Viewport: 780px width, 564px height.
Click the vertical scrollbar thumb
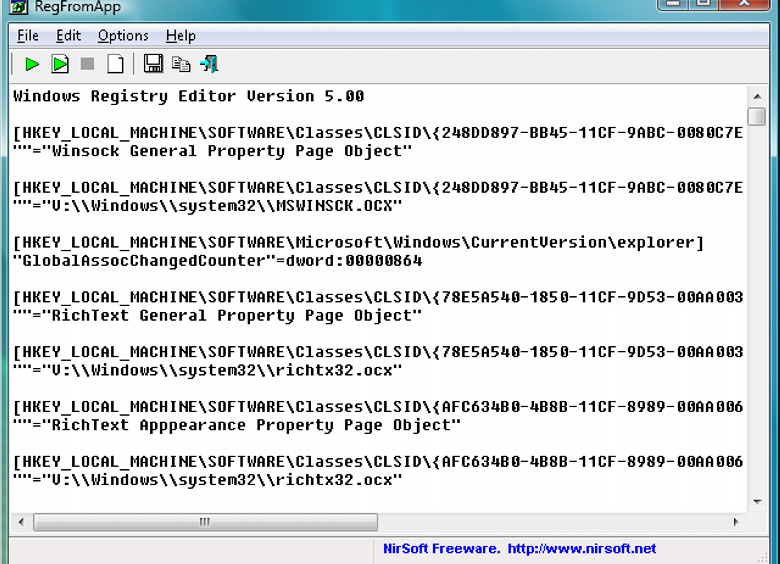pos(757,117)
